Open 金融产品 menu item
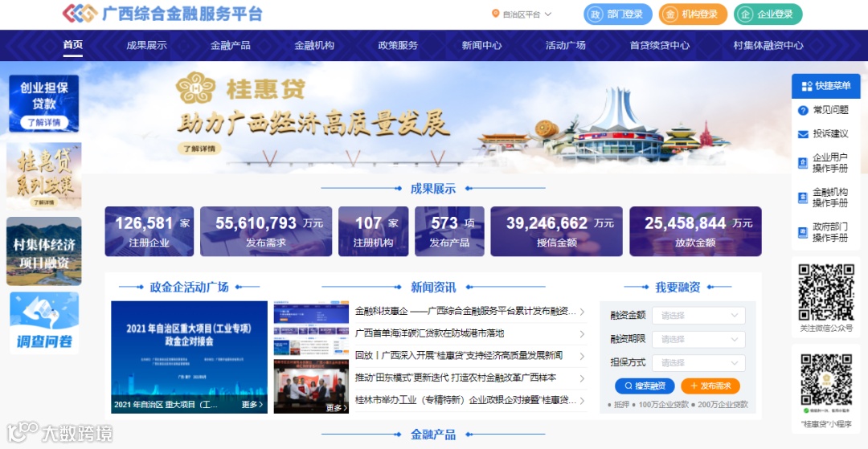The height and width of the screenshot is (449, 868). 231,45
